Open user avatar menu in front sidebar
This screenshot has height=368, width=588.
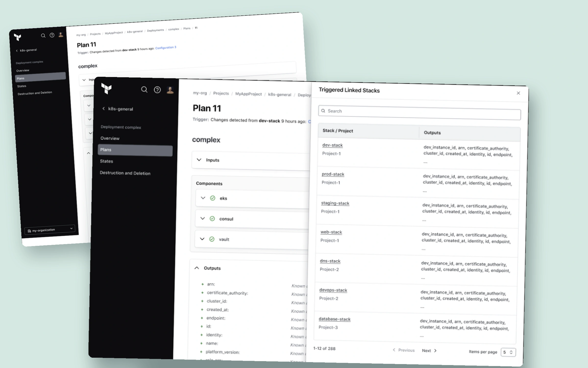[170, 90]
